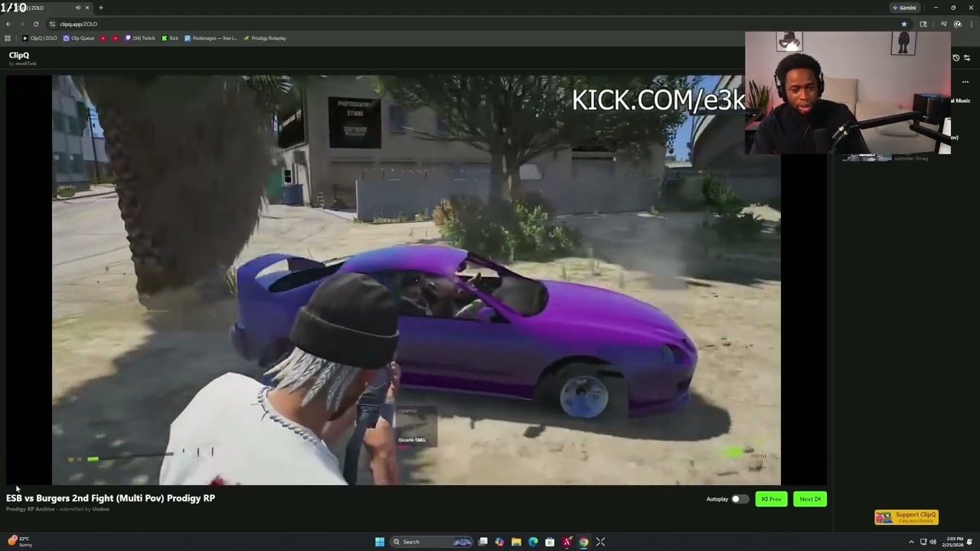Open the red app icon in taskbar
The width and height of the screenshot is (980, 551).
click(567, 542)
